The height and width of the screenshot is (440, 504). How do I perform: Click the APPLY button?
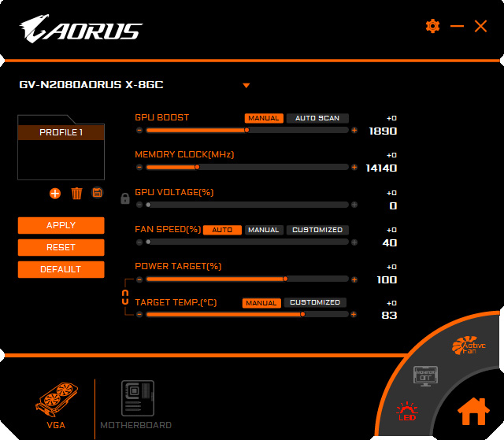61,225
